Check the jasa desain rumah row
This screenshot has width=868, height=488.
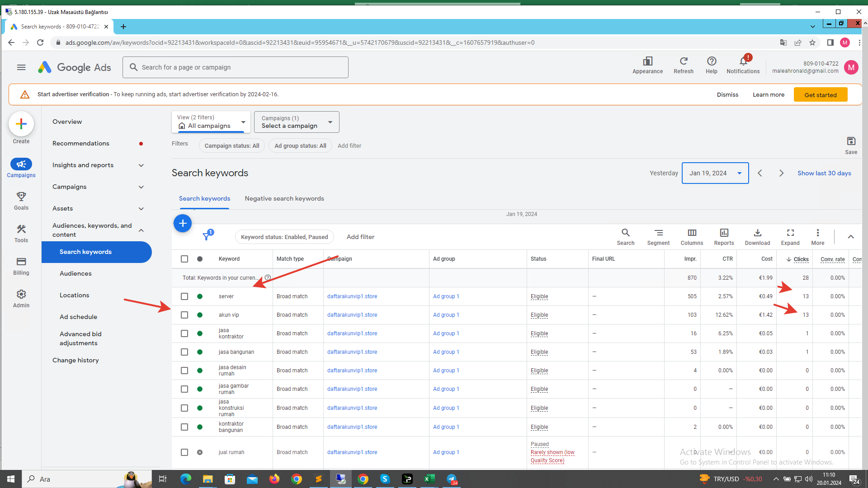[x=184, y=371]
